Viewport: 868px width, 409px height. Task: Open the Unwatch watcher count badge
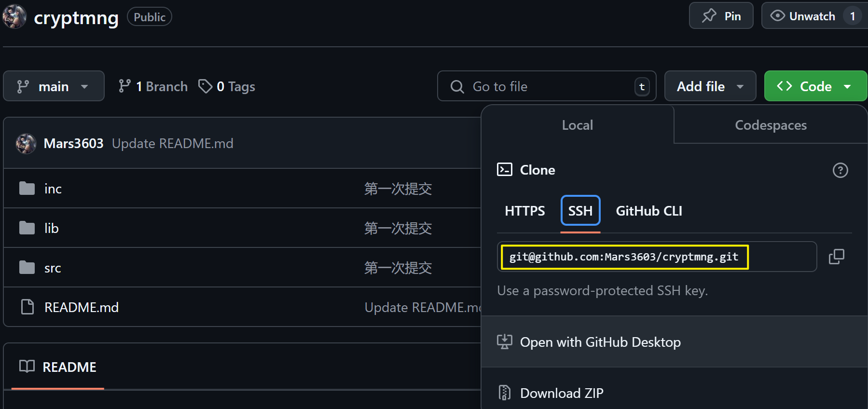[x=853, y=16]
